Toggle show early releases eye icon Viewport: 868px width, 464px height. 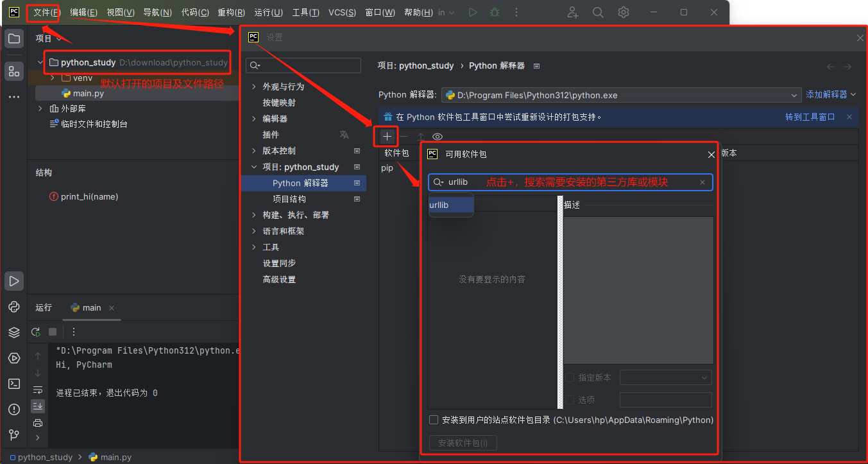click(438, 137)
